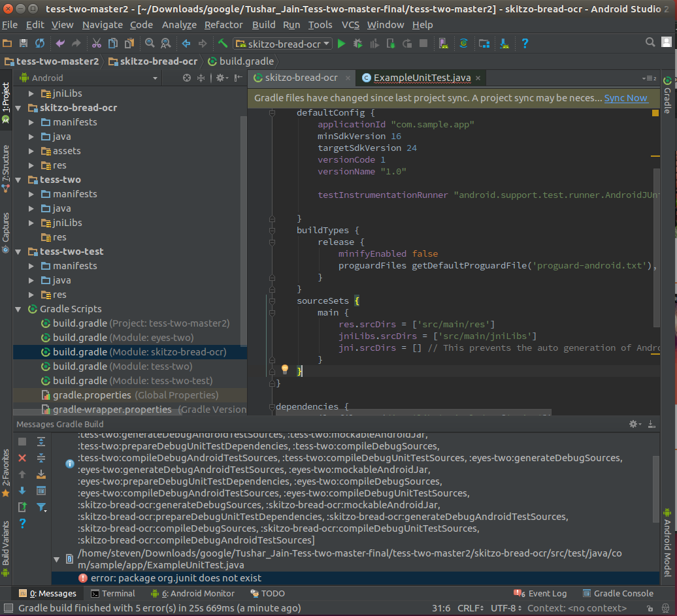Open the AVD Manager icon
This screenshot has width=677, height=616.
pos(444,43)
